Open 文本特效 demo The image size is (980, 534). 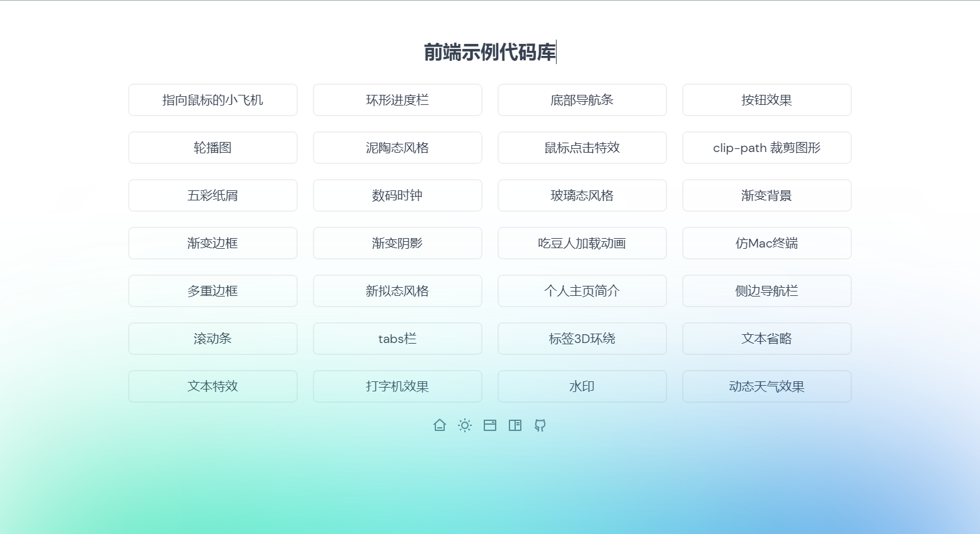click(213, 386)
